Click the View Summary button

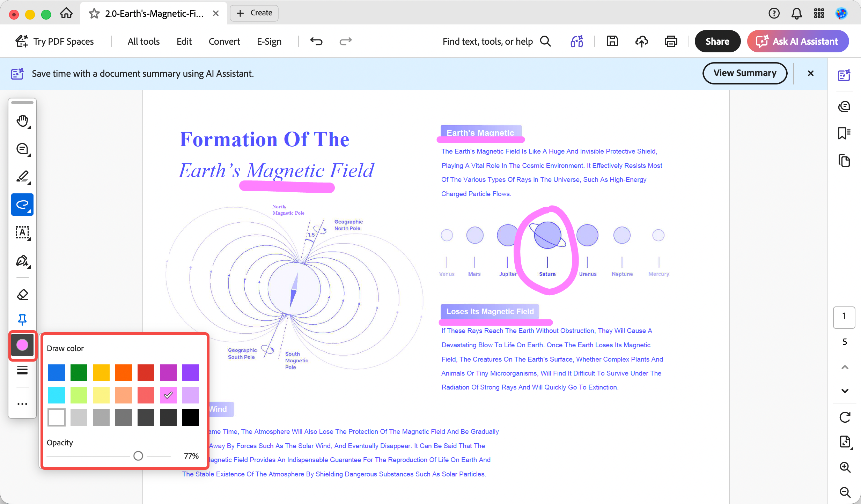(x=744, y=73)
